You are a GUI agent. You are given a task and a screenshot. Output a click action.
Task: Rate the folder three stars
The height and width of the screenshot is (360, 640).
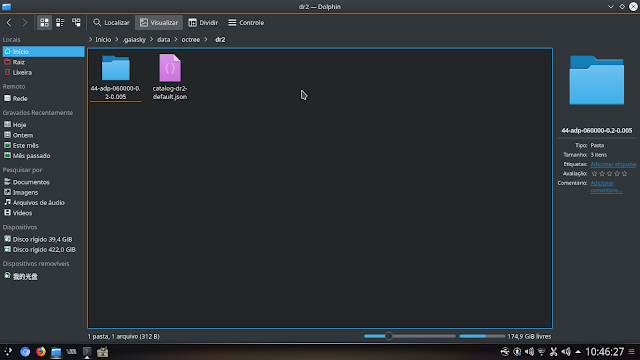(609, 173)
